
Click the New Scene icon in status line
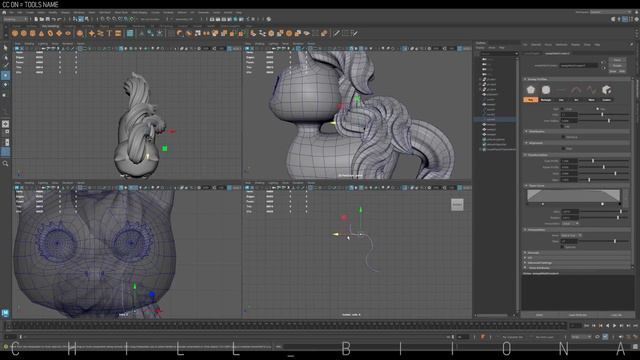point(36,19)
